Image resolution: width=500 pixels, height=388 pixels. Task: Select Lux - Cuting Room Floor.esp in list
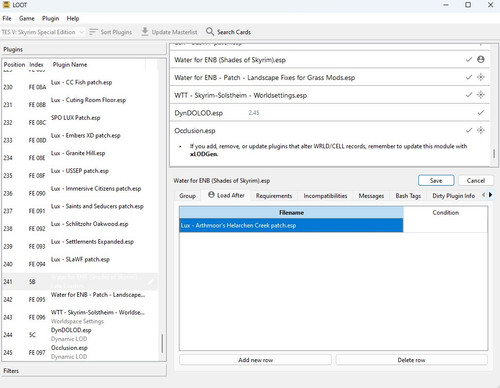coord(80,104)
